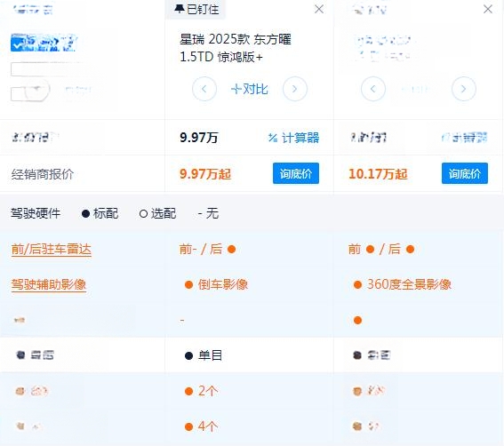Show next model in the right column
The image size is (504, 446).
coord(463,89)
